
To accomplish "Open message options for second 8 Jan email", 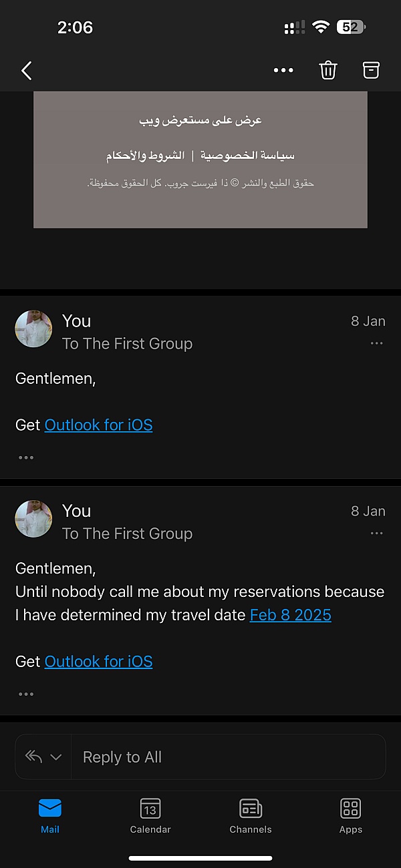I will pyautogui.click(x=376, y=533).
